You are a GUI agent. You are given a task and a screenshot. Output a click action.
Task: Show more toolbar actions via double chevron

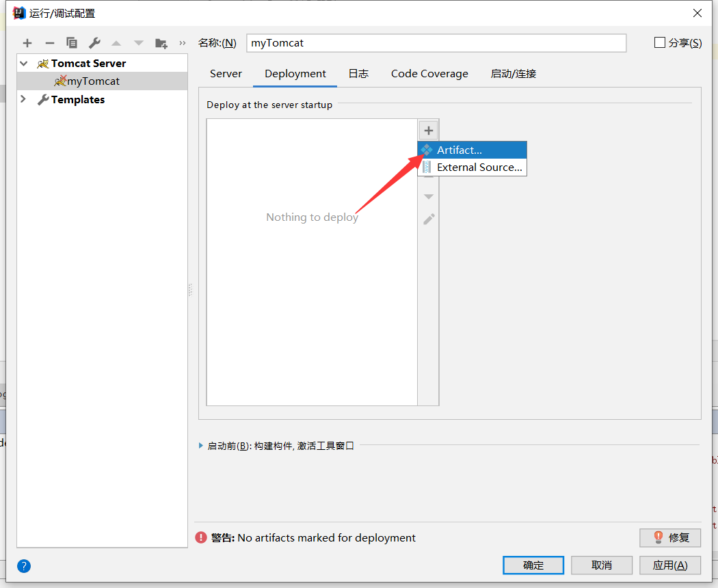[x=183, y=43]
